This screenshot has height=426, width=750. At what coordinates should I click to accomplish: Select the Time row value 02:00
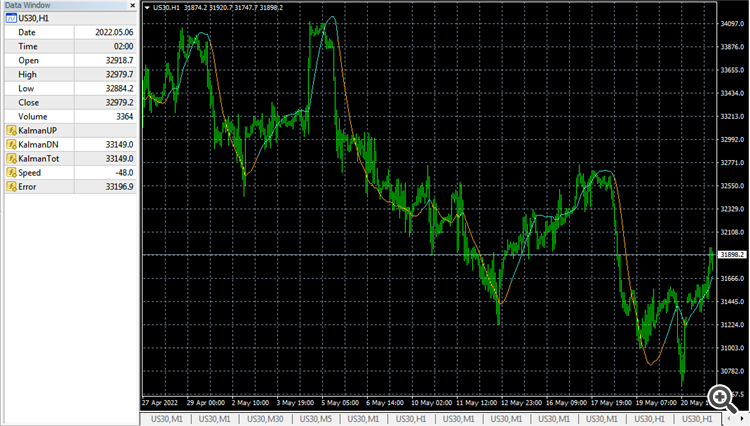(x=123, y=46)
